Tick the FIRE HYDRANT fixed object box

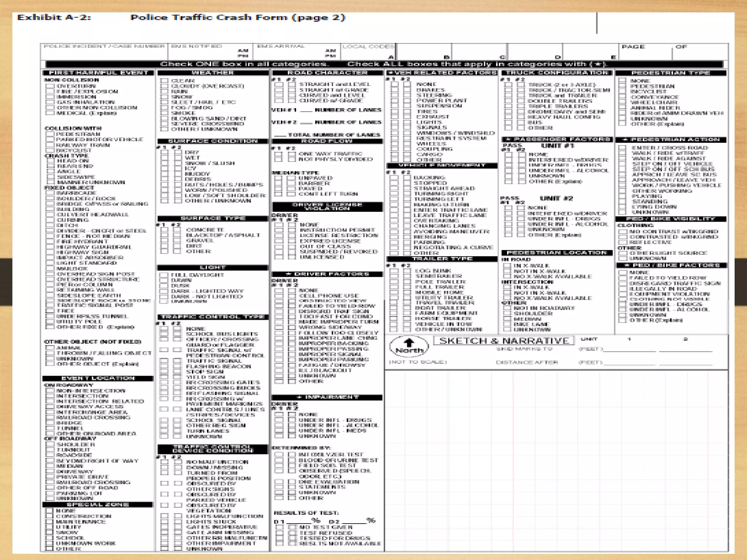(x=50, y=241)
